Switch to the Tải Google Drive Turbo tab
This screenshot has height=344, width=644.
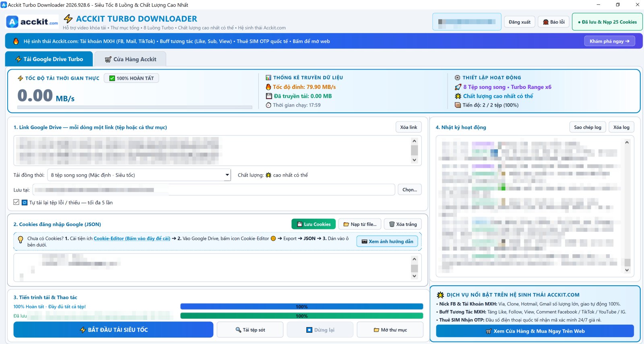[x=49, y=59]
